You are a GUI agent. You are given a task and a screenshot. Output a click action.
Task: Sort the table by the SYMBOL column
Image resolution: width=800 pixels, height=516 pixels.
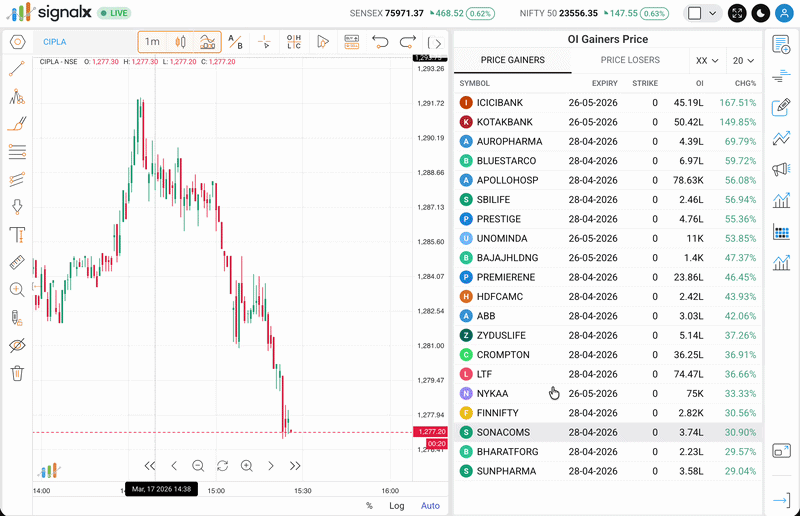click(474, 83)
